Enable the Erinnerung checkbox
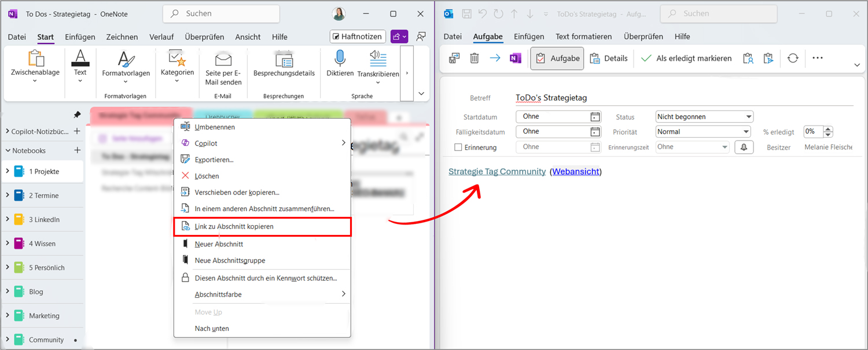 coord(458,148)
